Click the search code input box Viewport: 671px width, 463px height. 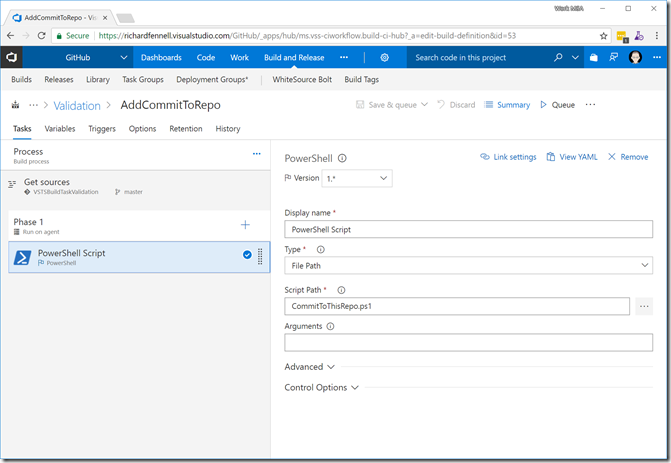point(479,57)
